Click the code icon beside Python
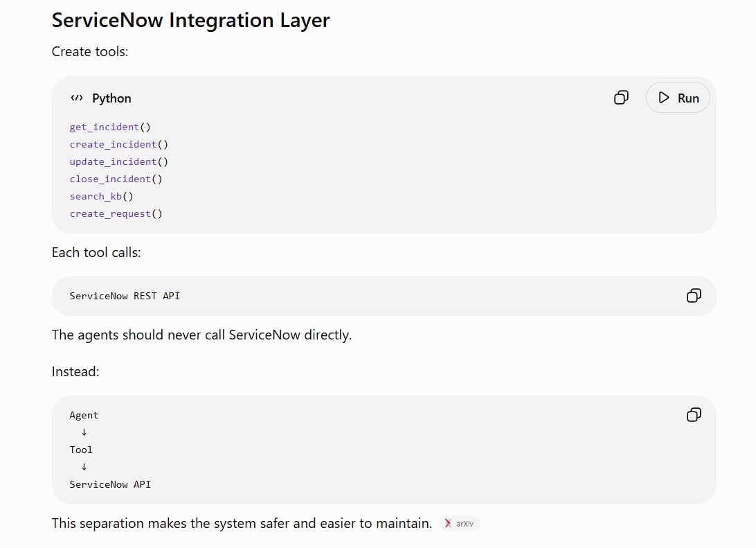 77,98
